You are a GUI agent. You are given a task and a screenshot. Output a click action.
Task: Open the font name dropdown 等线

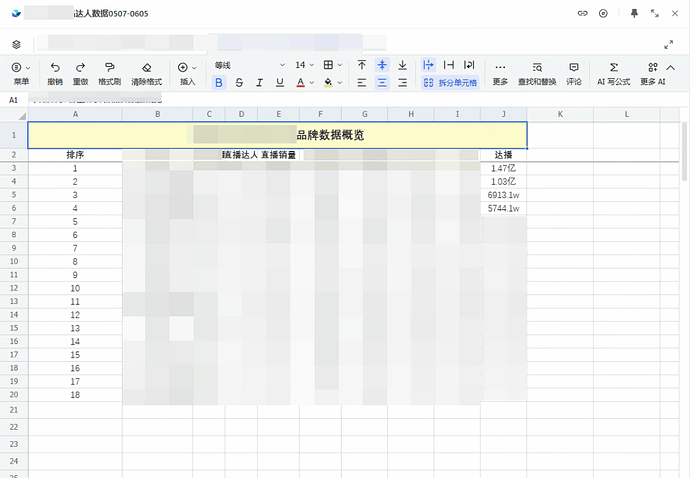[250, 65]
